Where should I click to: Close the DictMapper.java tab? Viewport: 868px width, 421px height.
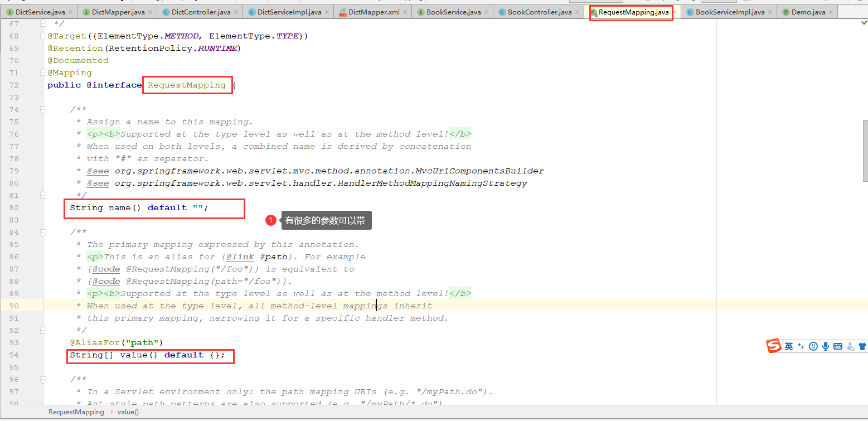(x=151, y=12)
